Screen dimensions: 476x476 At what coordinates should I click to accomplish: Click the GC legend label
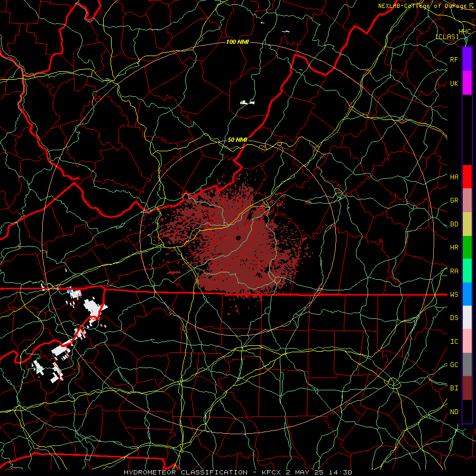click(454, 365)
